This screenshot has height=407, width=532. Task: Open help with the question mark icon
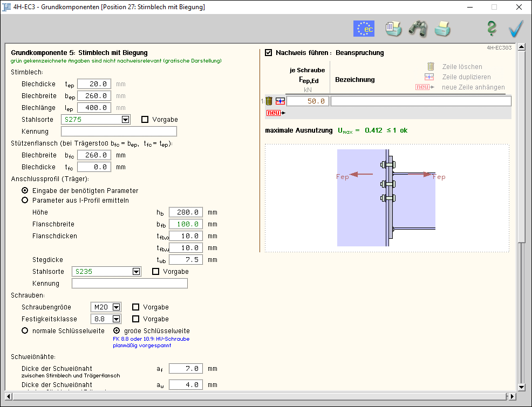pyautogui.click(x=492, y=29)
